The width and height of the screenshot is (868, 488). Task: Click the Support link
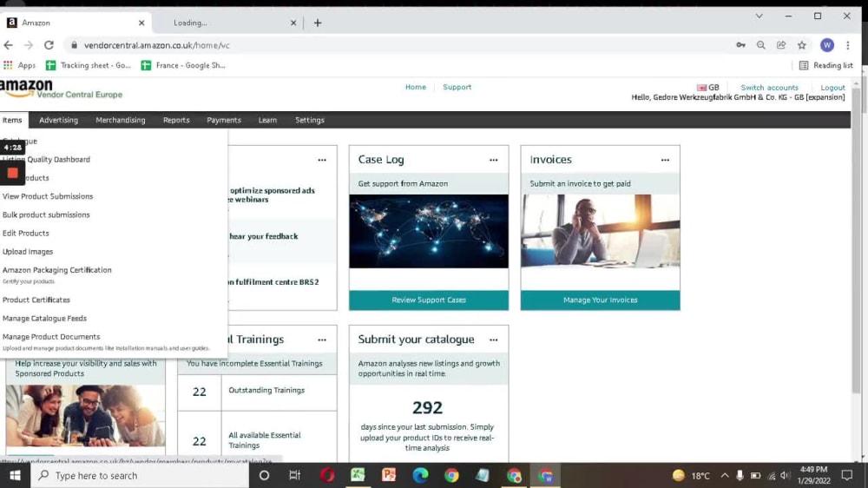click(x=457, y=87)
